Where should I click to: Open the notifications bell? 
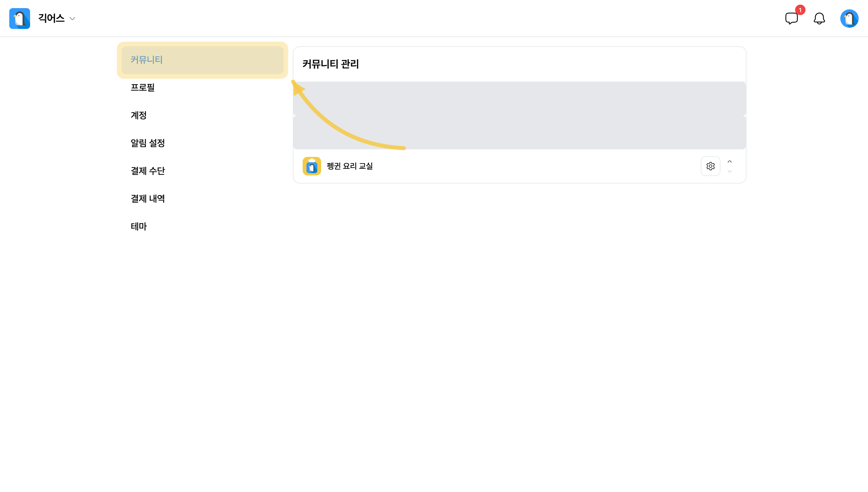[819, 18]
